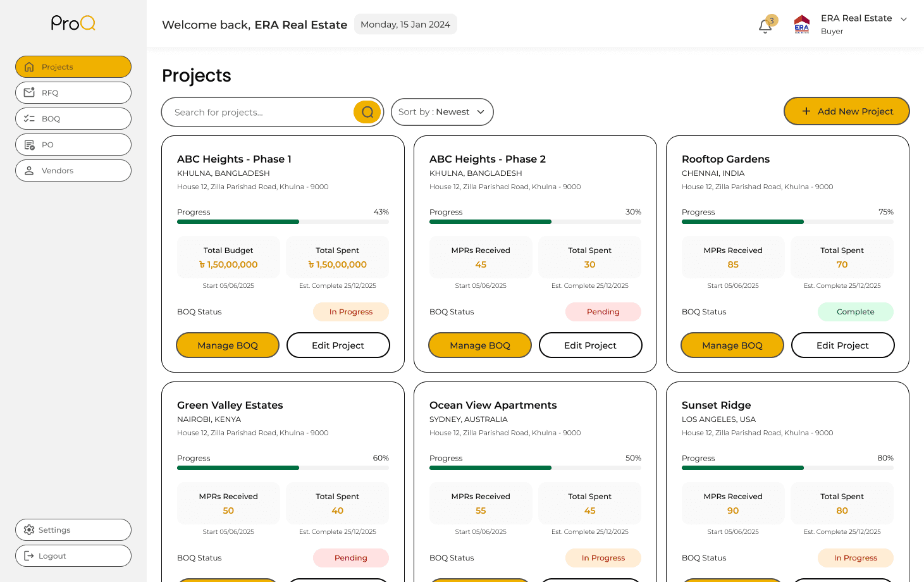Click the home icon in Projects menu
The width and height of the screenshot is (924, 582).
pos(29,67)
